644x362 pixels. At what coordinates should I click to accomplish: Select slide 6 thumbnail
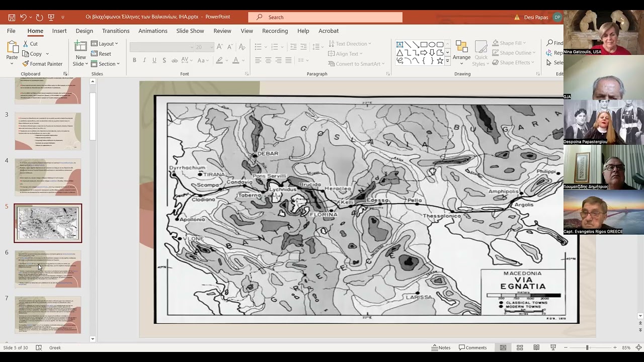point(48,269)
